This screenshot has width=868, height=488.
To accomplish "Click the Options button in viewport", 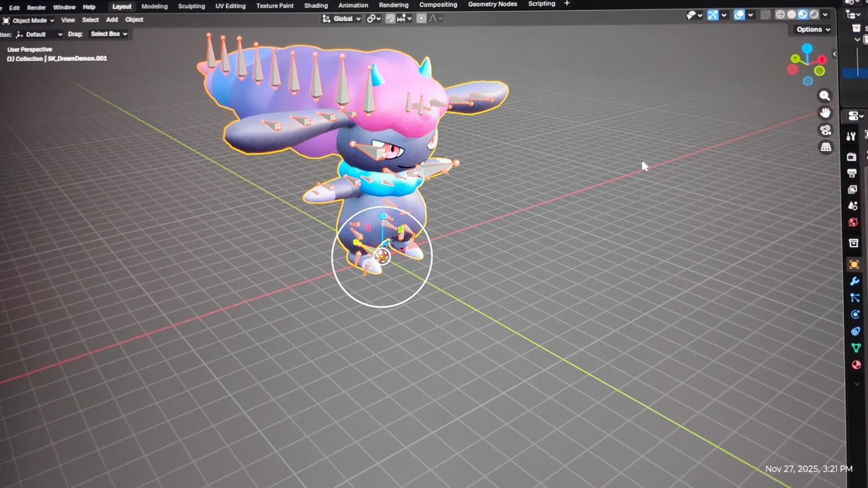I will (810, 29).
